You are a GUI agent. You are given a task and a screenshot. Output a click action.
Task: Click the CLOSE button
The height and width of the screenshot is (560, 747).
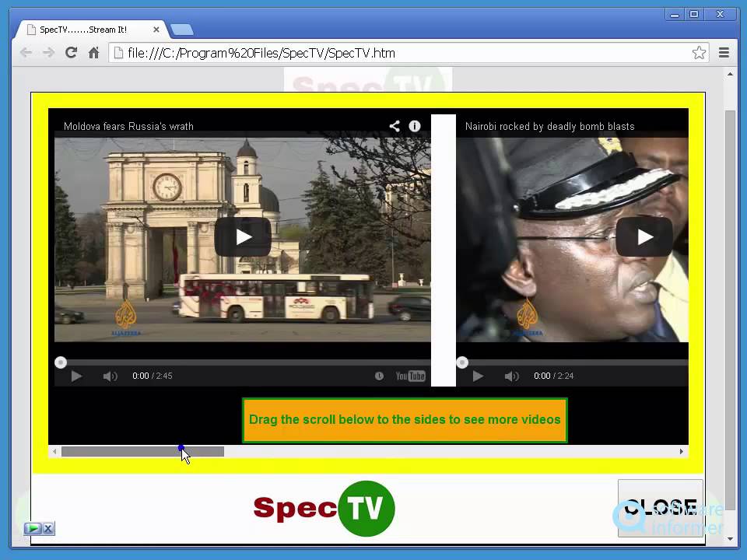point(661,508)
